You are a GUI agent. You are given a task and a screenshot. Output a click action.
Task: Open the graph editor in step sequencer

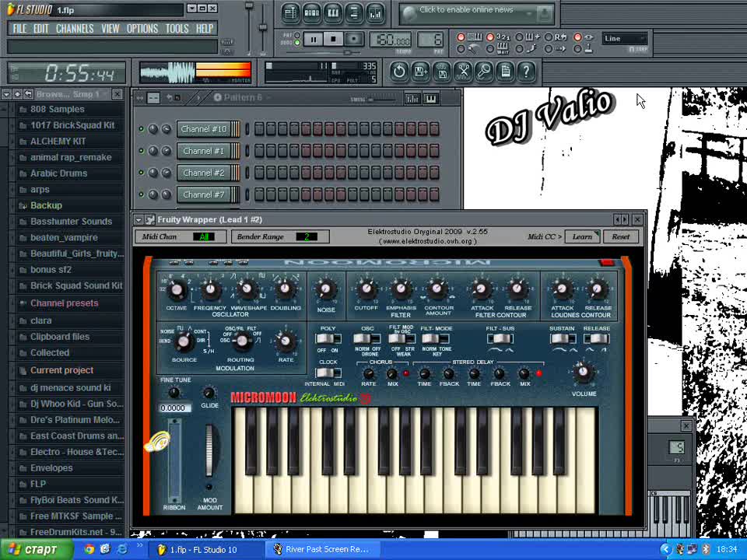[x=412, y=99]
